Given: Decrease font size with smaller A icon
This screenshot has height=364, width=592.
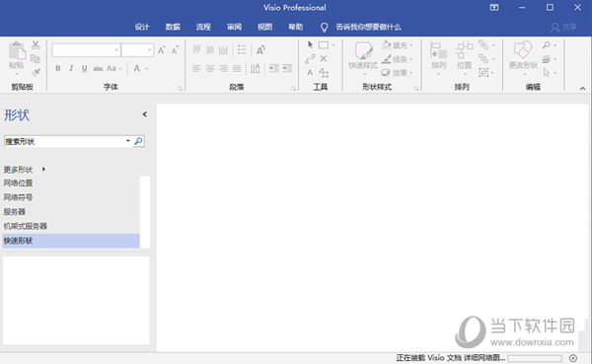Looking at the screenshot, I should 175,50.
